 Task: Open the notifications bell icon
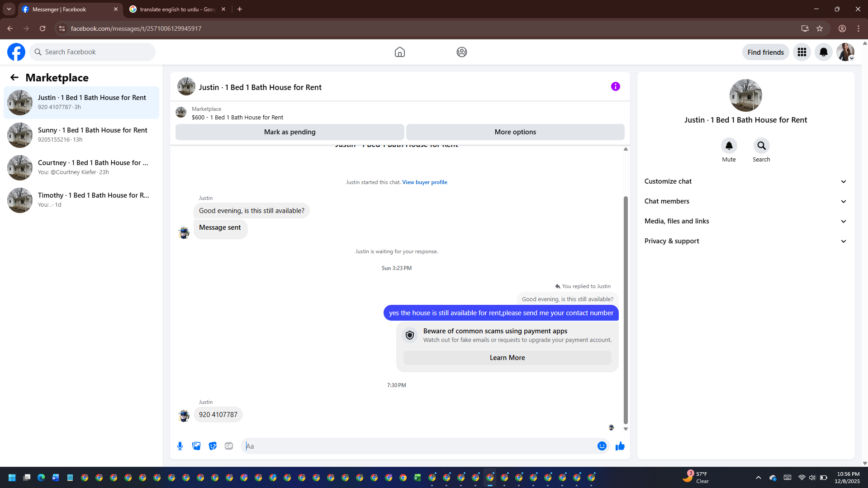click(x=823, y=52)
